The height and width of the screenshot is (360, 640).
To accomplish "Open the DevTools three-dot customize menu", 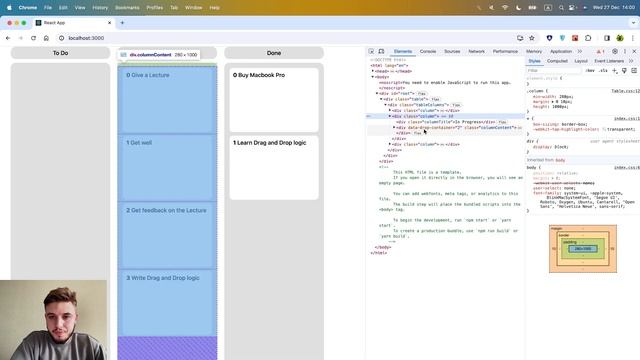I will pyautogui.click(x=624, y=51).
